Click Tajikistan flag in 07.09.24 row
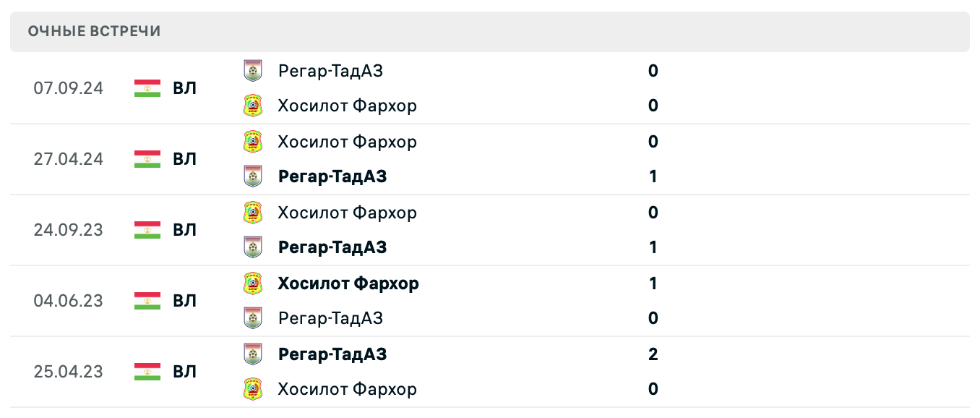Viewport: 980px width, 418px height. (147, 88)
